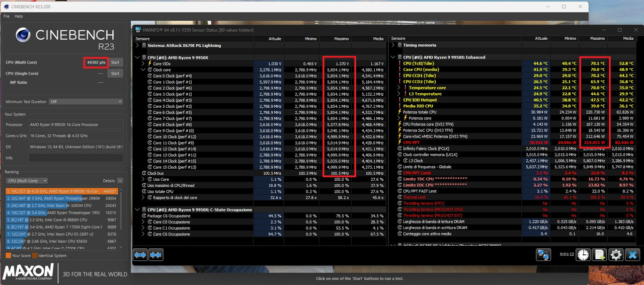Image resolution: width=644 pixels, height=285 pixels.
Task: Select Conteggio core attivo medio row
Action: (x=514, y=234)
